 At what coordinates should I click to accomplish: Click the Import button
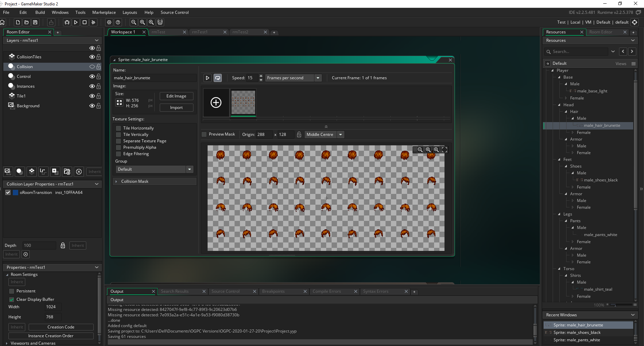pyautogui.click(x=176, y=108)
